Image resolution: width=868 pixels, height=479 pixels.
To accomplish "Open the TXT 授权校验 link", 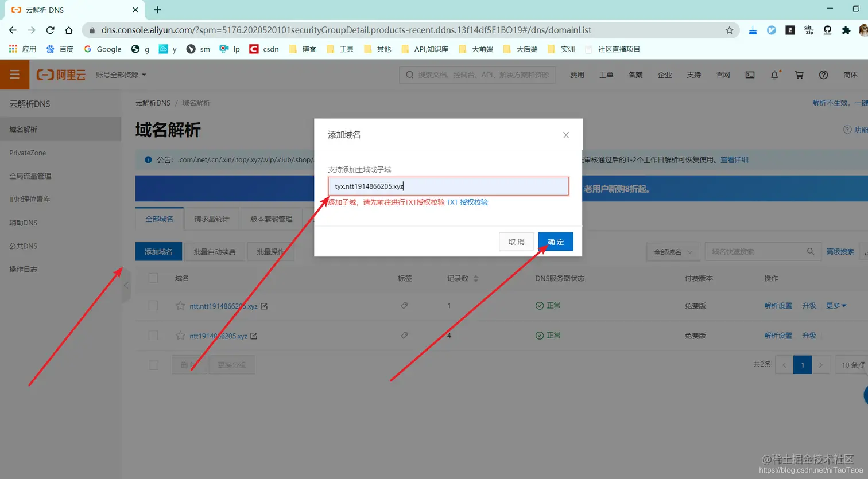I will [x=466, y=202].
